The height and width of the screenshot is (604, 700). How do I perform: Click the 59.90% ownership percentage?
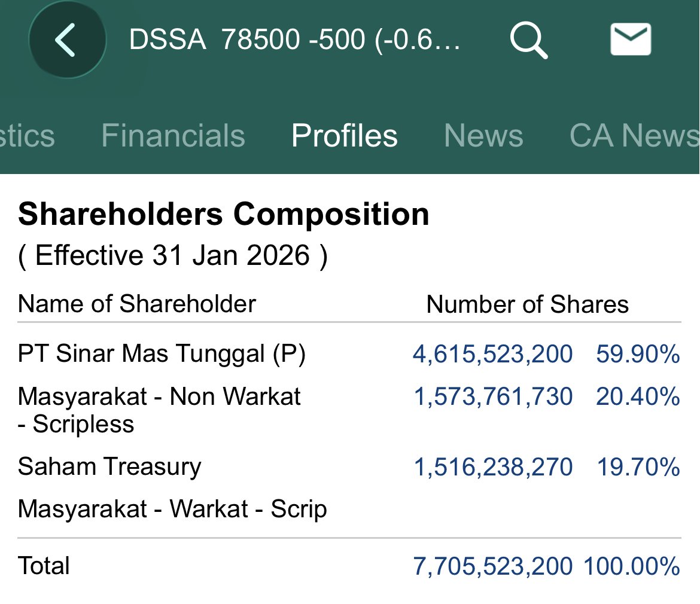click(x=638, y=354)
